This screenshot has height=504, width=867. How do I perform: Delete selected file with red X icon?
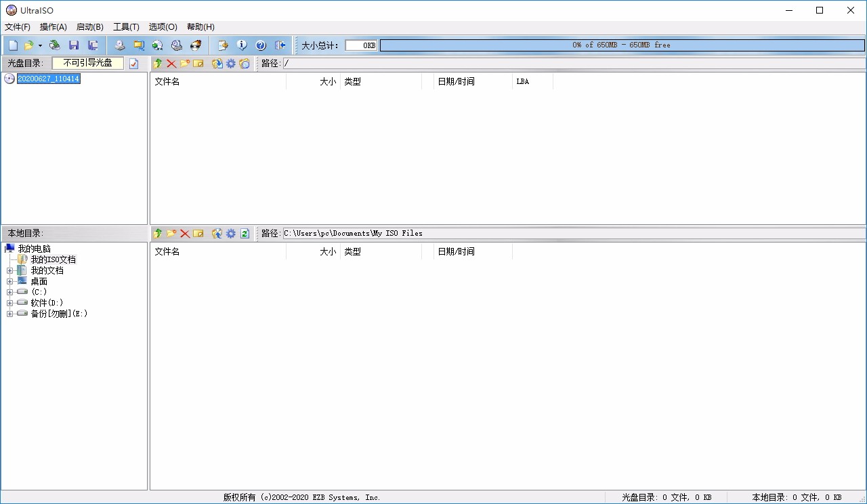171,63
